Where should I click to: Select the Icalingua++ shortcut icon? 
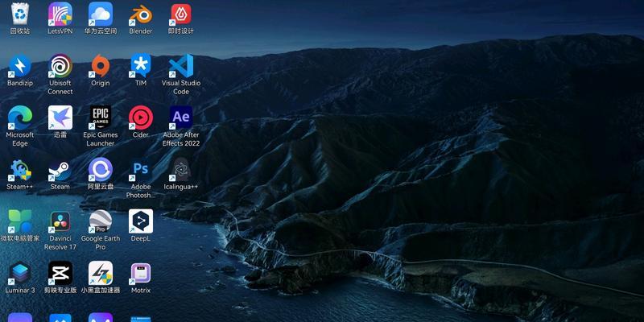point(181,169)
